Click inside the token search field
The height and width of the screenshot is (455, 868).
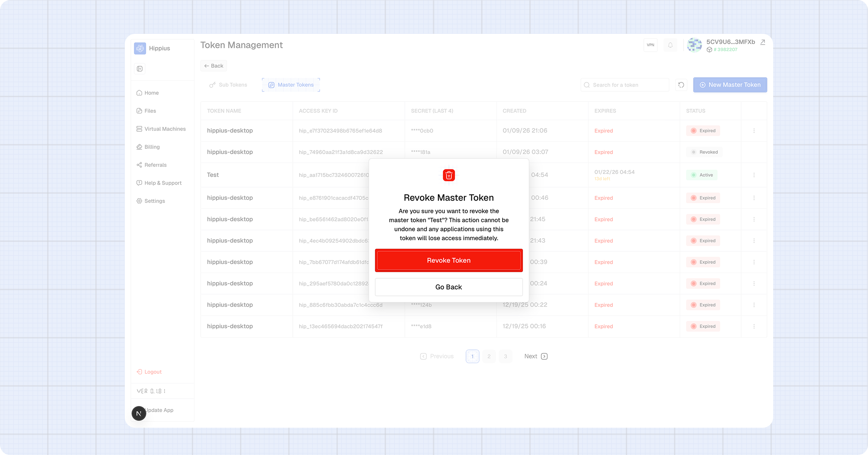click(625, 84)
